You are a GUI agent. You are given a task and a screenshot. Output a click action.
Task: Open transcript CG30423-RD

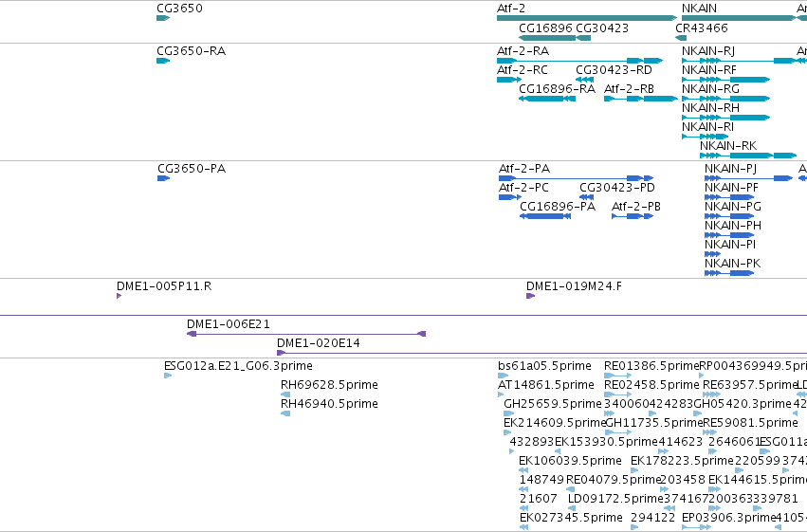(614, 70)
